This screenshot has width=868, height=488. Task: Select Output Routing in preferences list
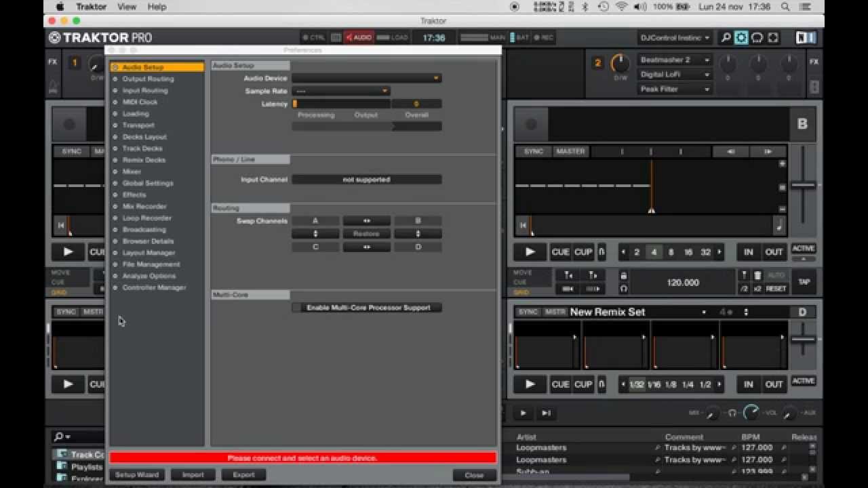click(x=148, y=79)
